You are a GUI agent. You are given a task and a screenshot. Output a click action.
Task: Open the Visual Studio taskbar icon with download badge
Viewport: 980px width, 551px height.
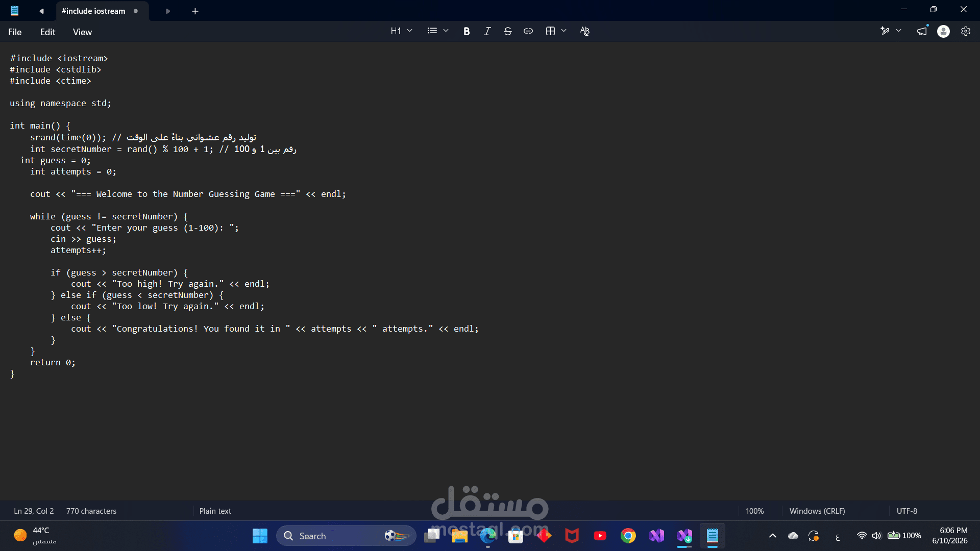point(684,536)
